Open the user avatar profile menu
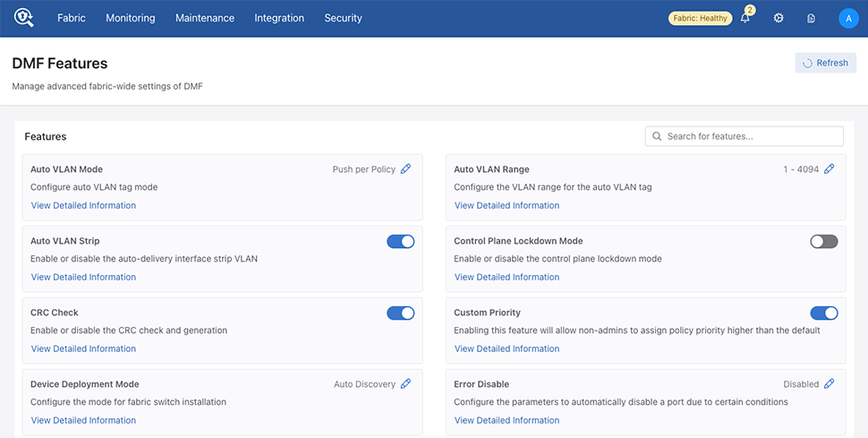Image resolution: width=868 pixels, height=438 pixels. click(x=848, y=18)
